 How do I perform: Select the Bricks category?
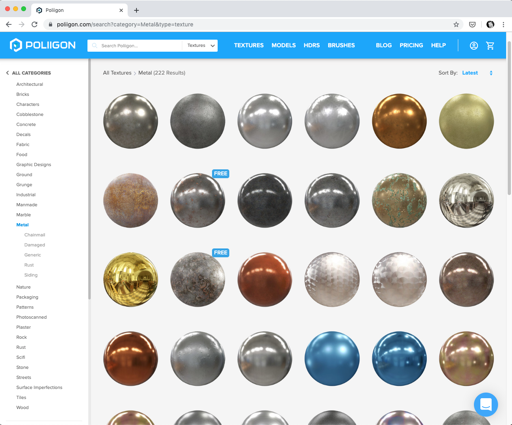(x=23, y=94)
